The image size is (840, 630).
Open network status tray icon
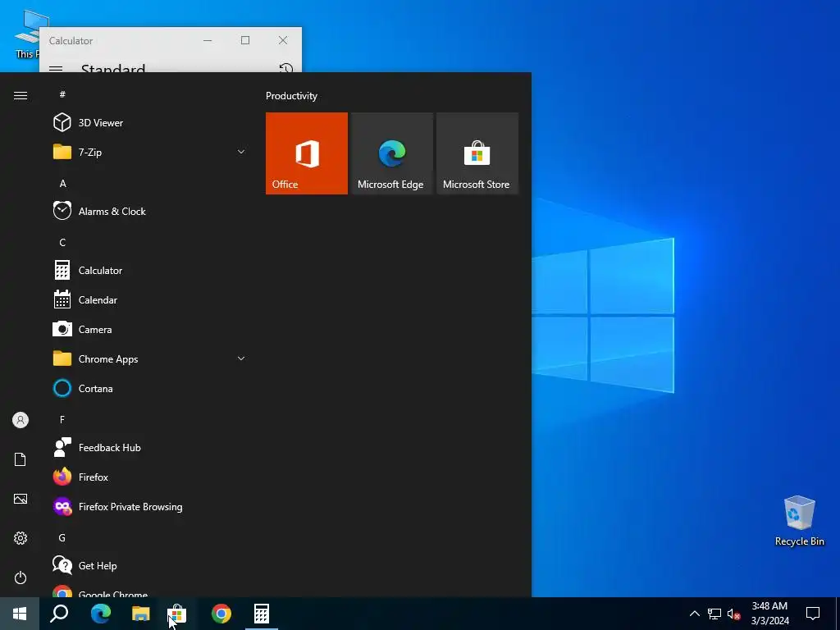[x=714, y=614]
